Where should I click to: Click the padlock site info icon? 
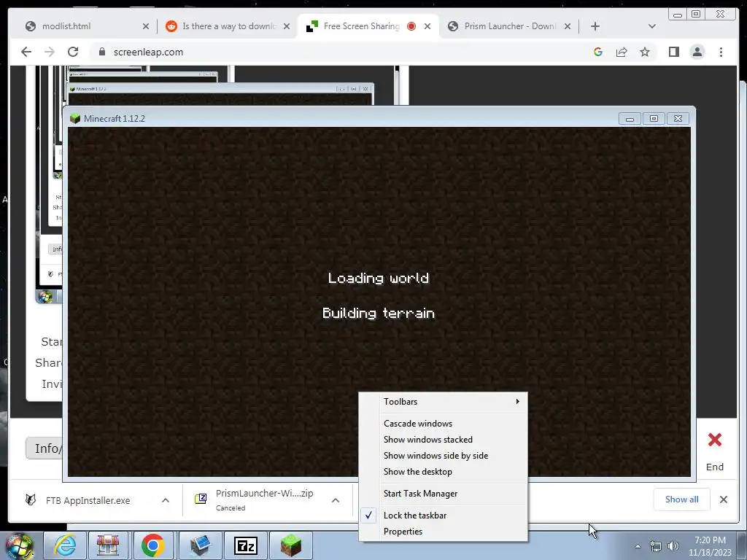pyautogui.click(x=101, y=52)
